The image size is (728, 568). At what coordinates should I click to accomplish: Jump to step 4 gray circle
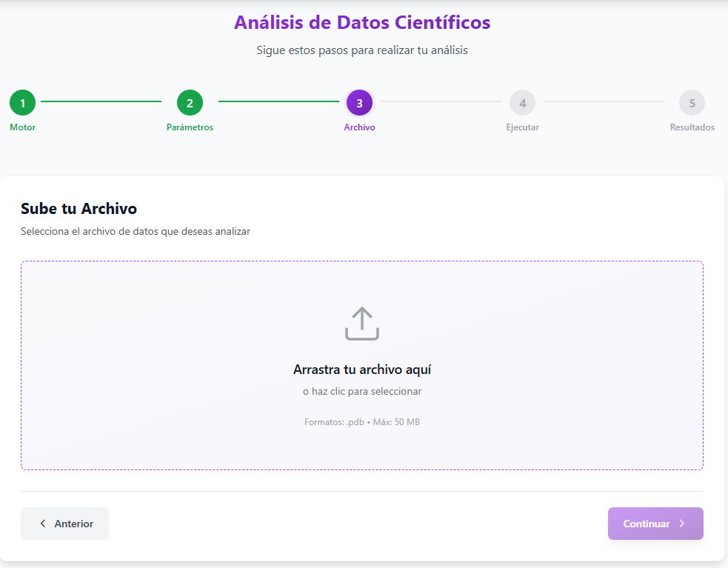pyautogui.click(x=522, y=103)
